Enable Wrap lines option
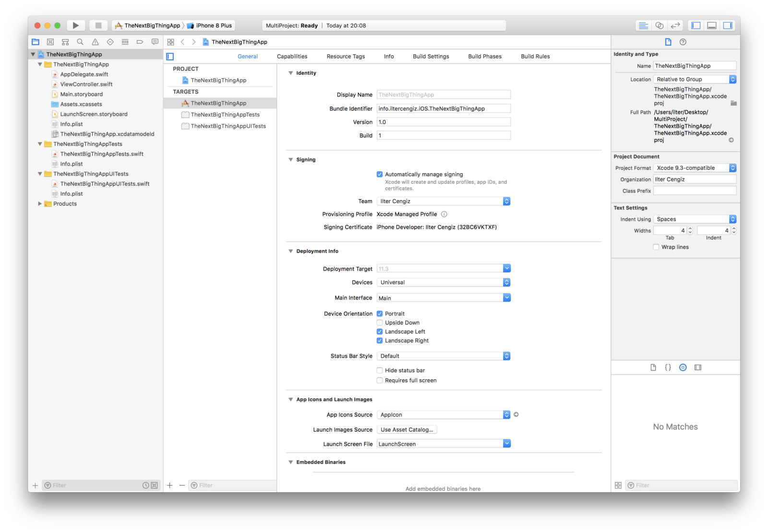 [x=656, y=247]
